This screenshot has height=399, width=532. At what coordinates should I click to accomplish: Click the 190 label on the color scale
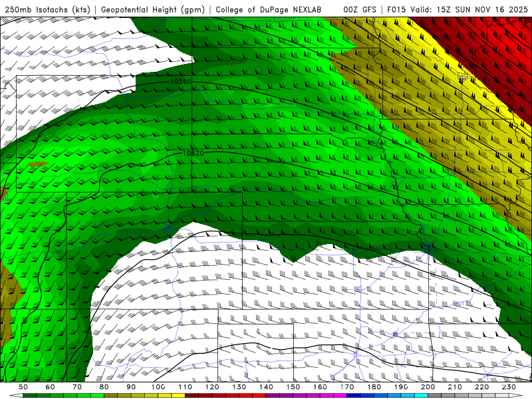[401, 387]
